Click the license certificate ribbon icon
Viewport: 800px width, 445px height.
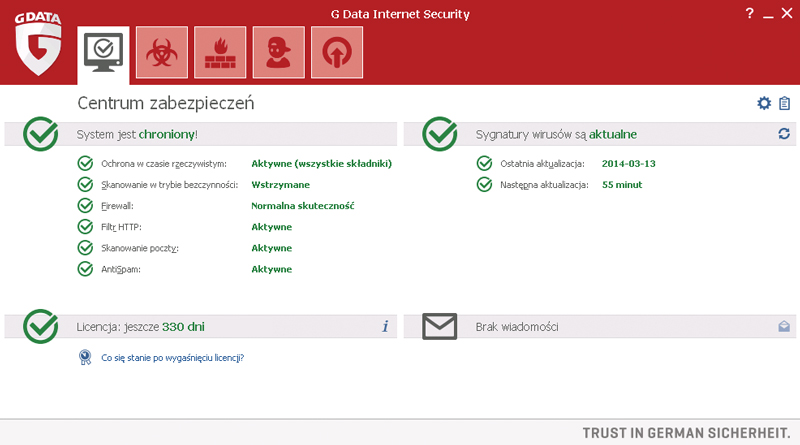coord(85,357)
